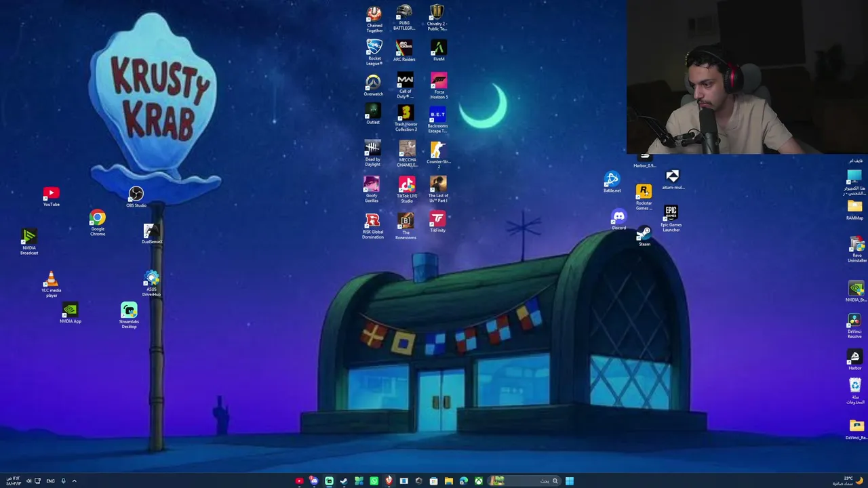Viewport: 868px width, 488px height.
Task: Select the Discord desktop icon
Action: click(x=618, y=220)
